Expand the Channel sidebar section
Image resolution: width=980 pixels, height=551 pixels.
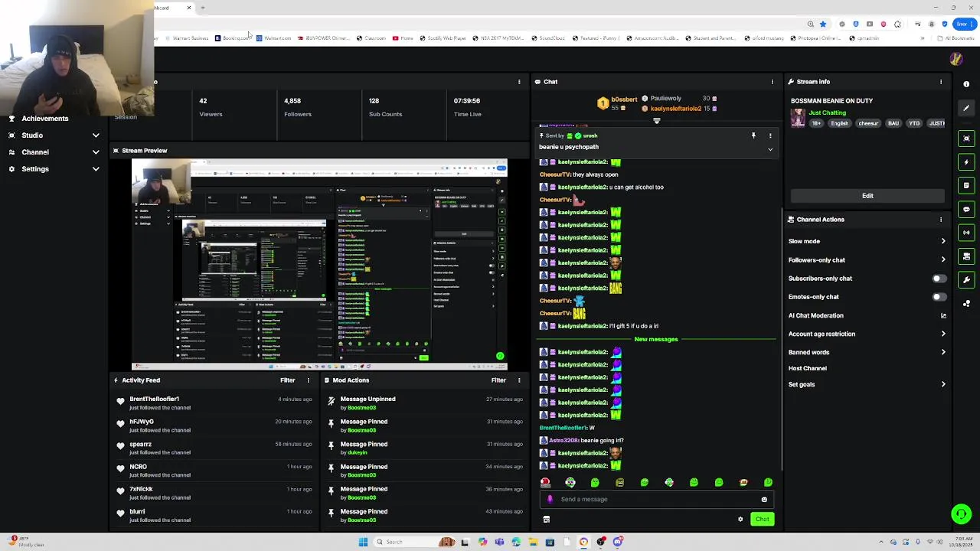tap(96, 152)
